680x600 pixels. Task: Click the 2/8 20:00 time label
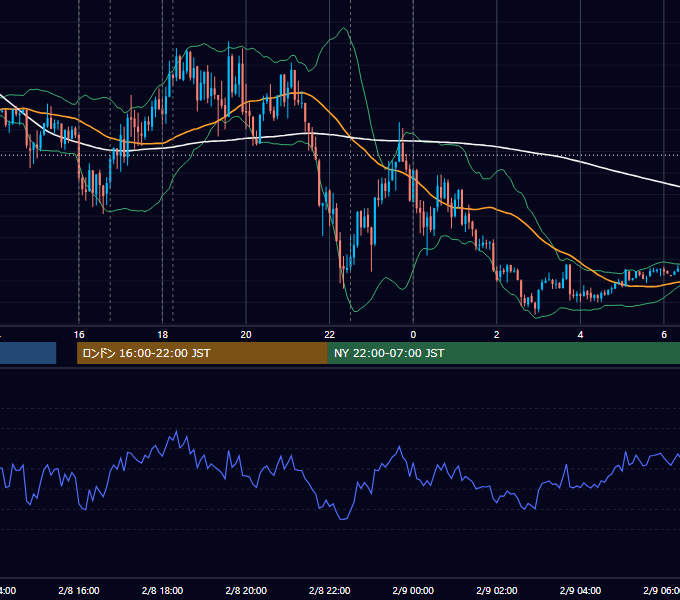(246, 590)
